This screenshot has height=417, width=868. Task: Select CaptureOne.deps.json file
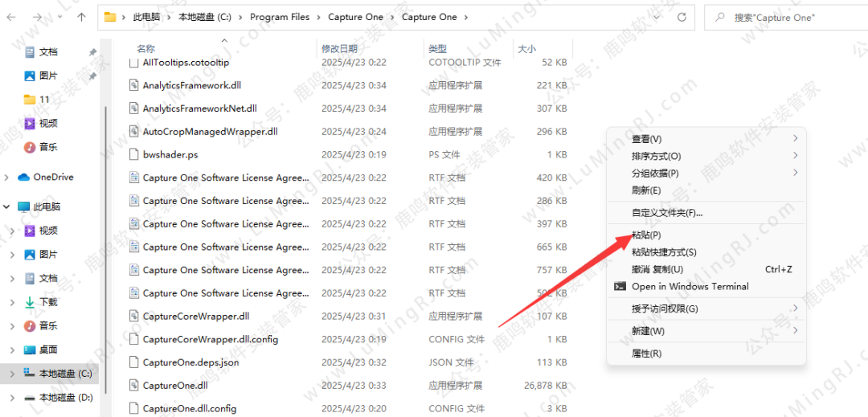(190, 362)
